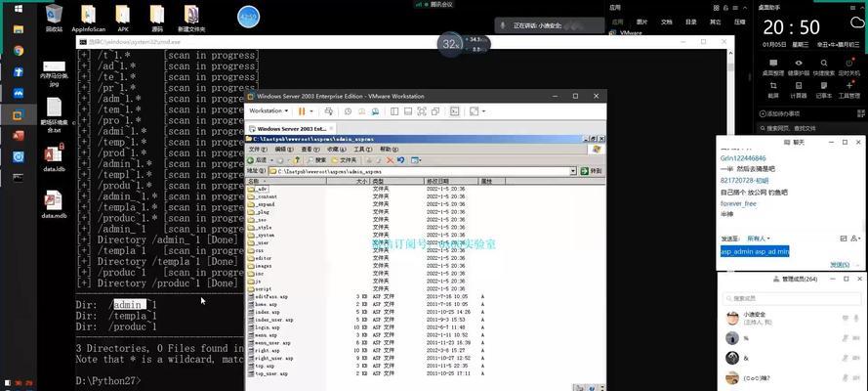Viewport: 868px width, 391px height.
Task: Pause the virtual machine in VMware toolbar
Action: (x=301, y=111)
